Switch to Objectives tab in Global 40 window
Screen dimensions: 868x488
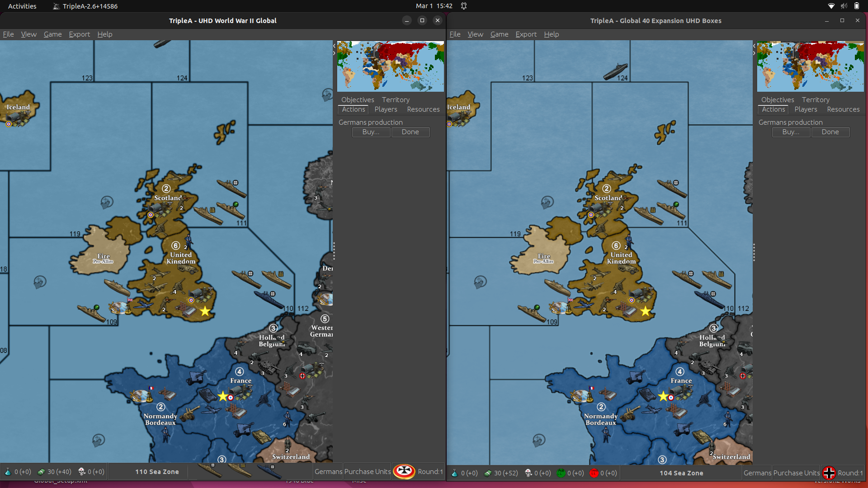[x=778, y=99]
